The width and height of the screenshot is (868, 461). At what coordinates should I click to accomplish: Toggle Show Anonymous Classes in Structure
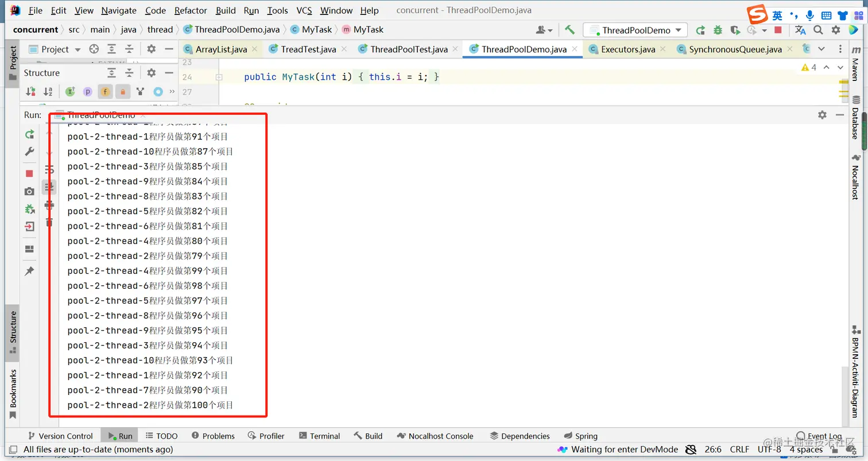(140, 91)
